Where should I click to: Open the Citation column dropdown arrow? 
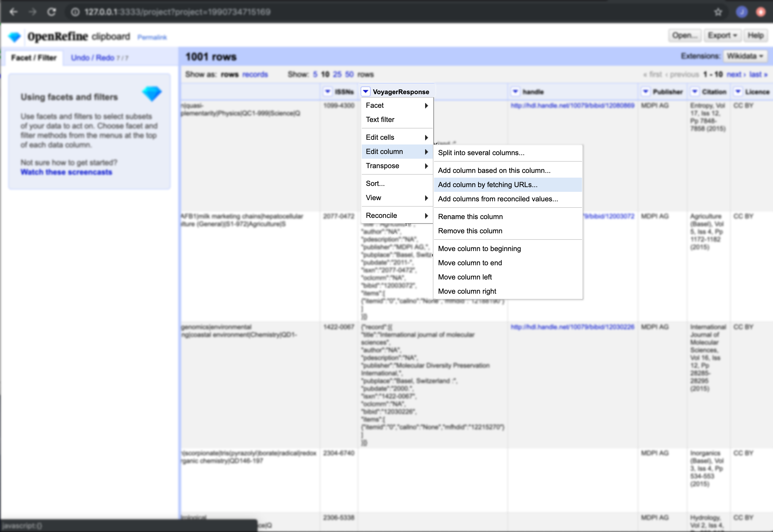click(695, 91)
